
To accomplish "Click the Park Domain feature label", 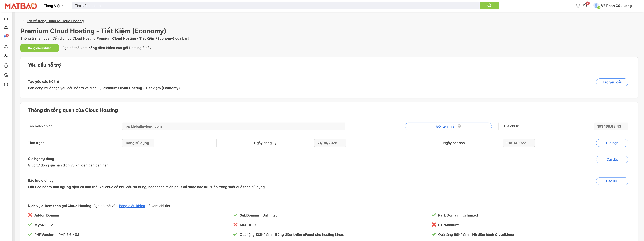I will click(x=449, y=215).
